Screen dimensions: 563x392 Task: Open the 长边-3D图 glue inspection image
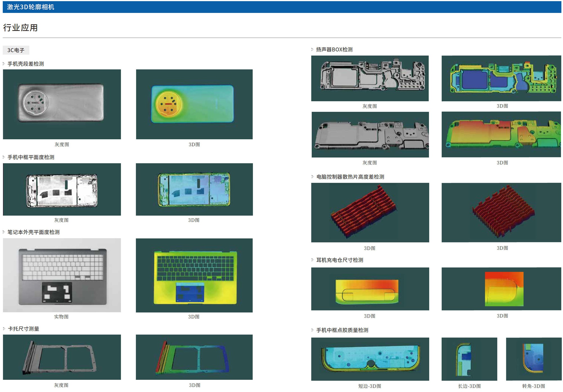pyautogui.click(x=469, y=359)
